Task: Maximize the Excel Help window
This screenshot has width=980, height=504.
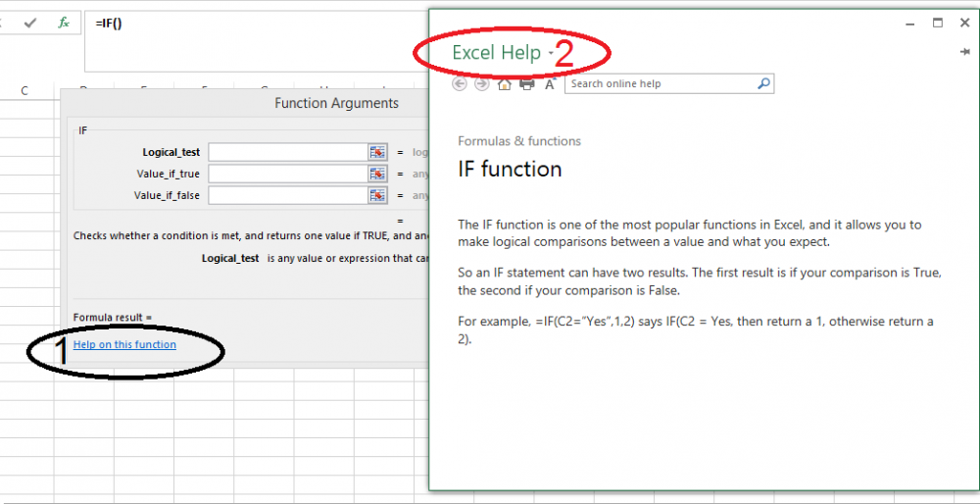Action: [x=938, y=24]
